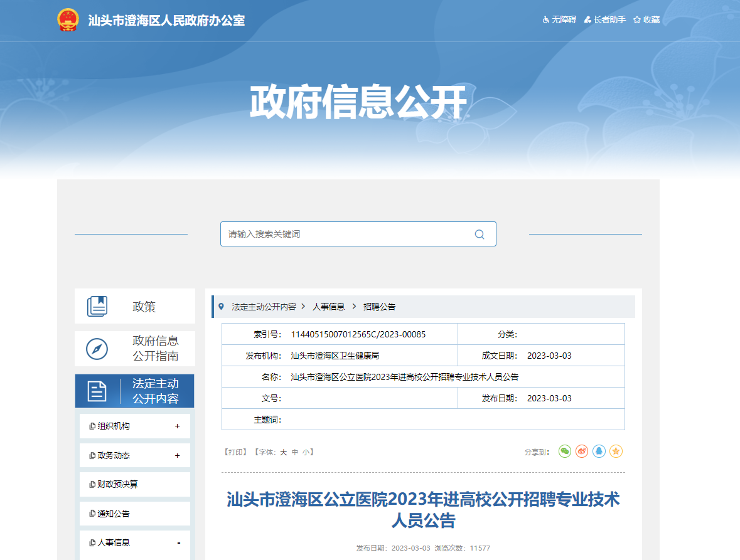Image resolution: width=740 pixels, height=560 pixels.
Task: Share to Weibo via red icon
Action: pos(582,452)
